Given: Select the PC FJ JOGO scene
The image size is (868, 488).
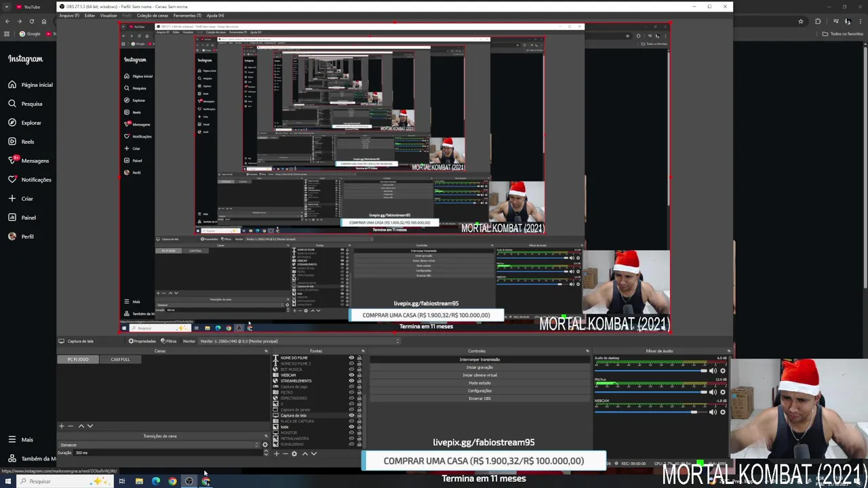Looking at the screenshot, I should (78, 359).
